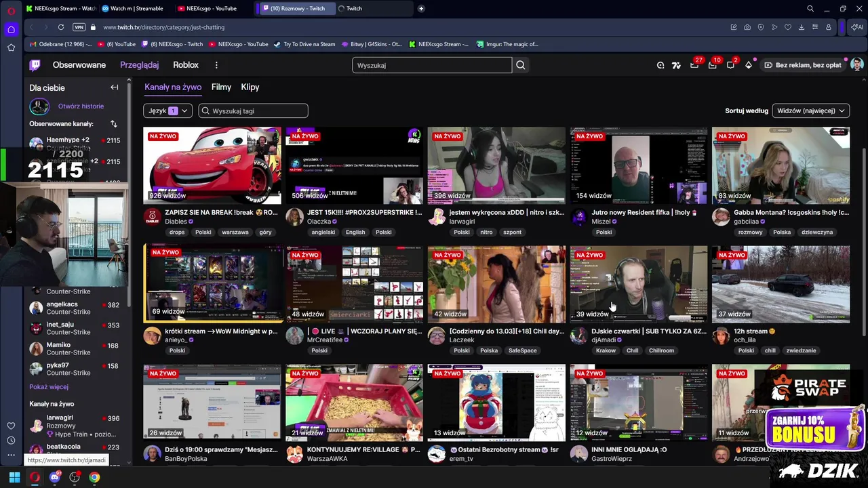The width and height of the screenshot is (868, 488).
Task: Click the Pokaż więcej link in sidebar
Action: point(49,387)
